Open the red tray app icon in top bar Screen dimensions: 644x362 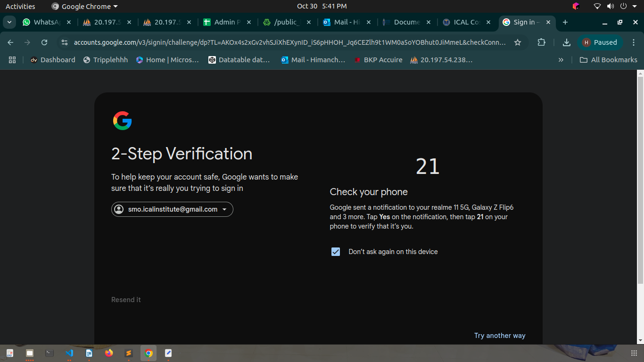(x=576, y=6)
